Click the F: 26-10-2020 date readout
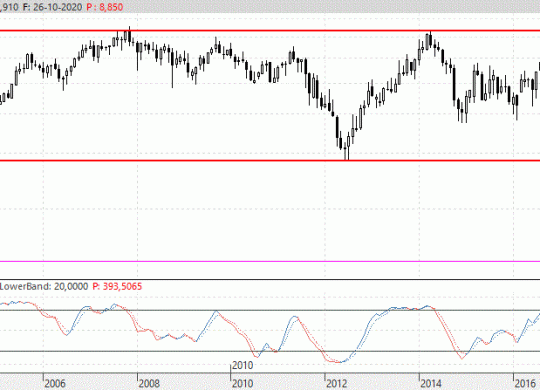540x390 pixels. (x=52, y=7)
